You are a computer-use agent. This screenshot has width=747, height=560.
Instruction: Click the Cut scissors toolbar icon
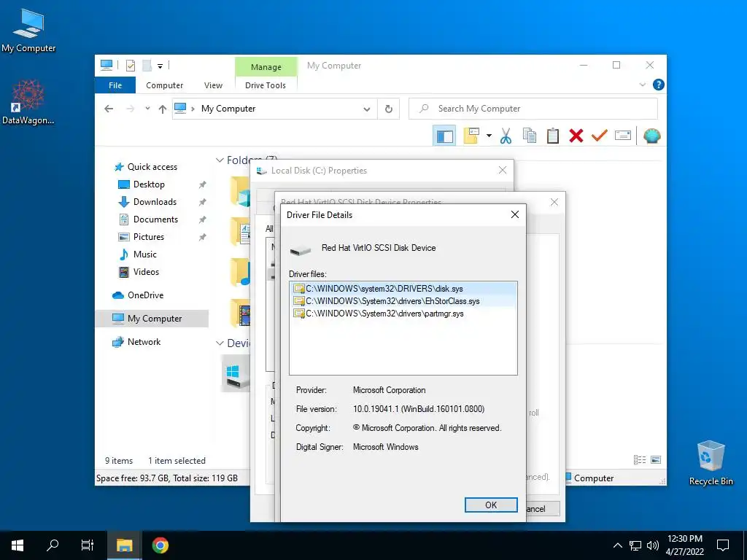coord(506,136)
